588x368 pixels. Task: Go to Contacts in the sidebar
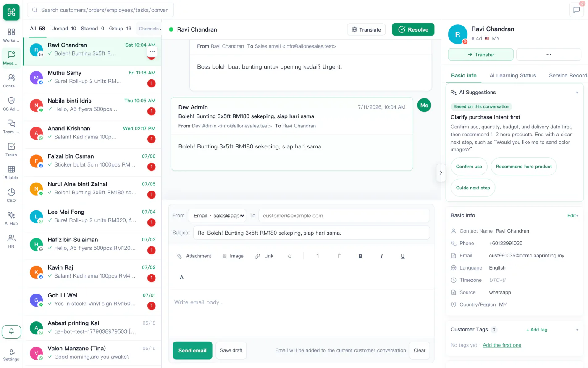(11, 81)
